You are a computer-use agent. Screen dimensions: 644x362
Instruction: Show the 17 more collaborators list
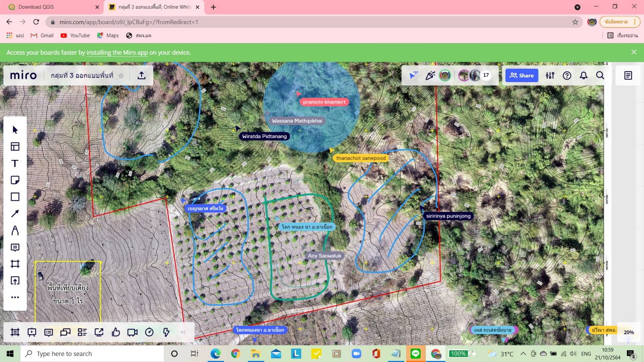486,75
